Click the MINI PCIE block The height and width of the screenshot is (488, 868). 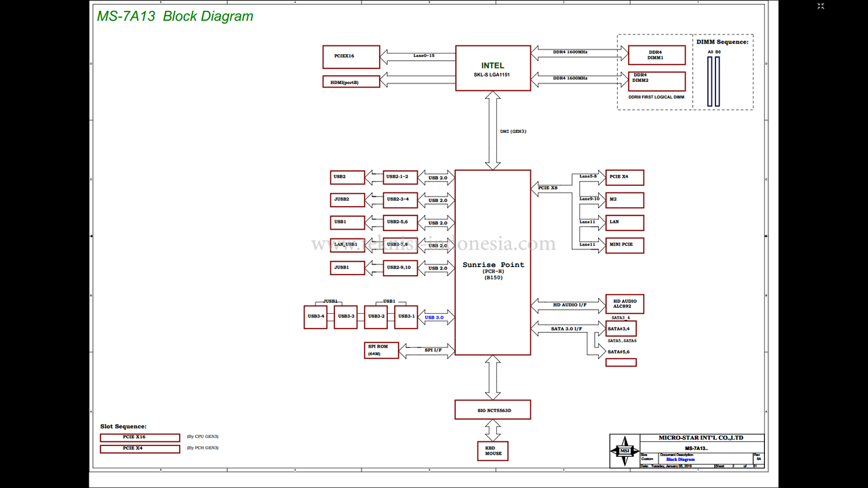pos(625,245)
